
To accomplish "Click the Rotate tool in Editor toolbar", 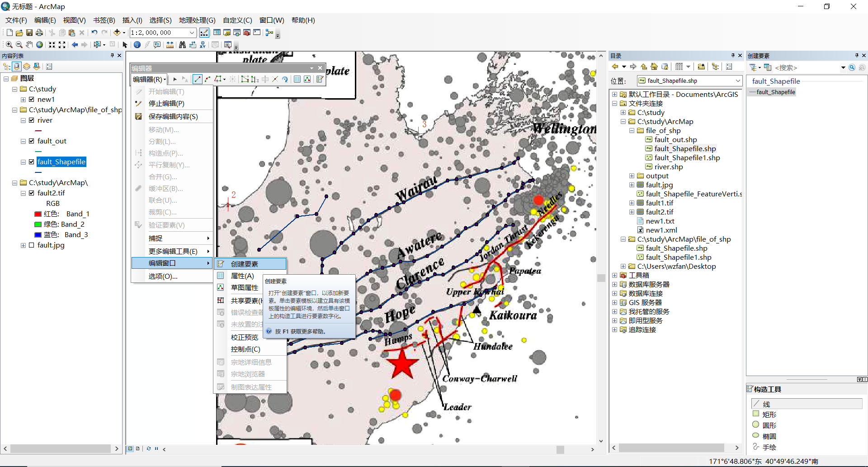I will click(x=285, y=79).
